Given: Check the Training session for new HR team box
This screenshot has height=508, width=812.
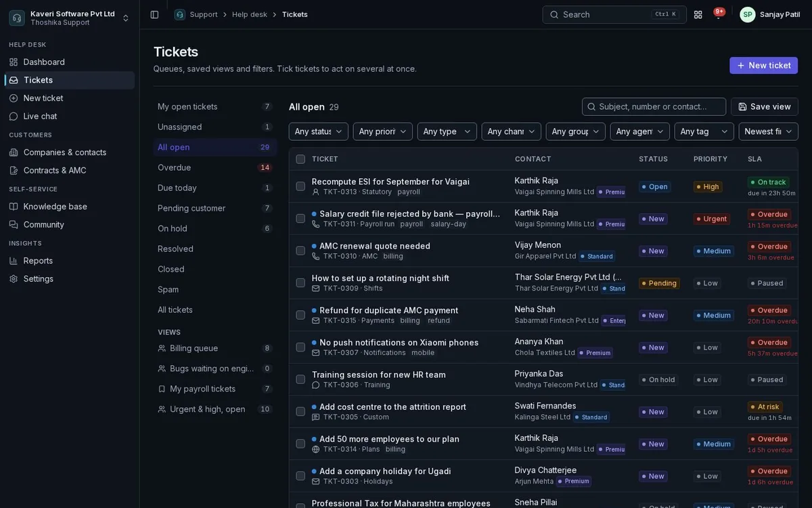Looking at the screenshot, I should [300, 379].
